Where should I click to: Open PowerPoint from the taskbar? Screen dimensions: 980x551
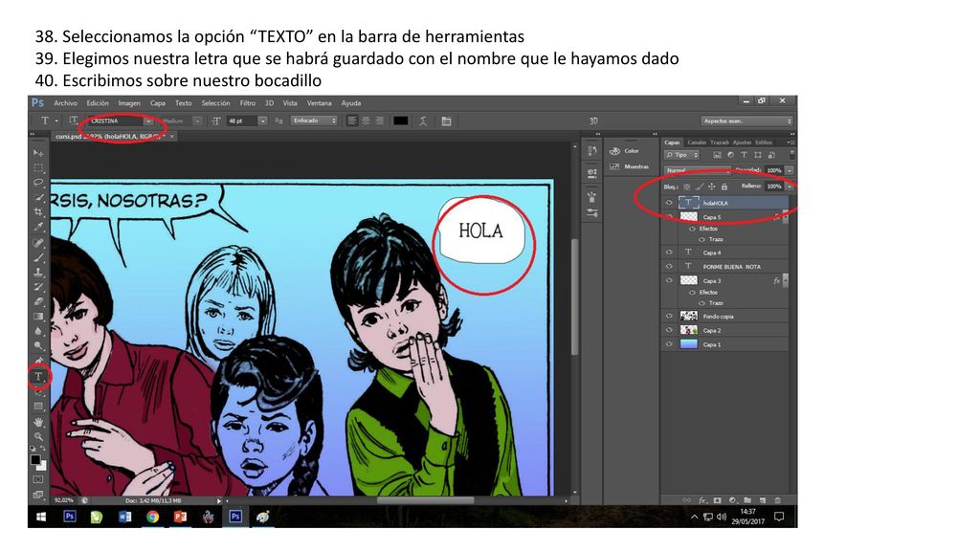click(180, 517)
